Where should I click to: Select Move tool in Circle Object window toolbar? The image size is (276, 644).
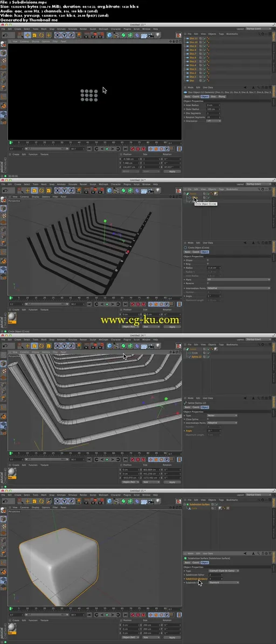(27, 191)
